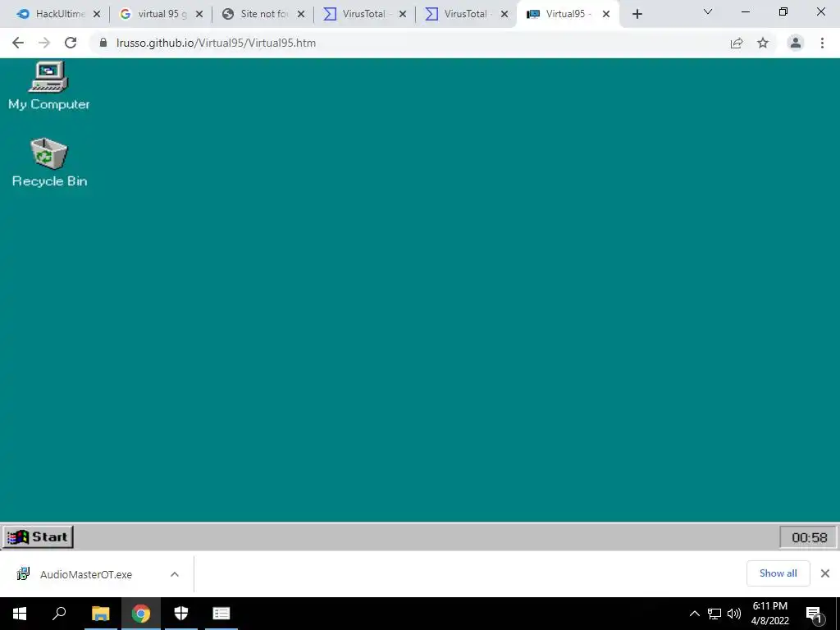Click Chrome icon in taskbar
The height and width of the screenshot is (630, 840).
pos(141,614)
